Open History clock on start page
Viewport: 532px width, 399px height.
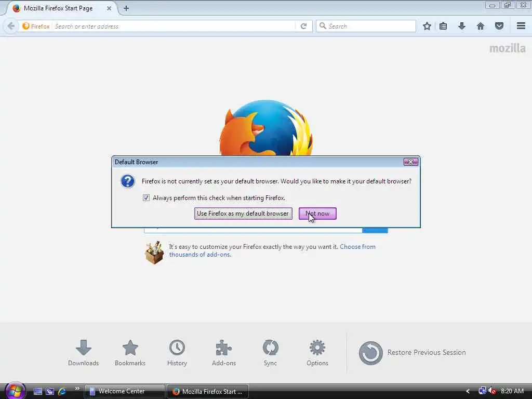pos(177,353)
